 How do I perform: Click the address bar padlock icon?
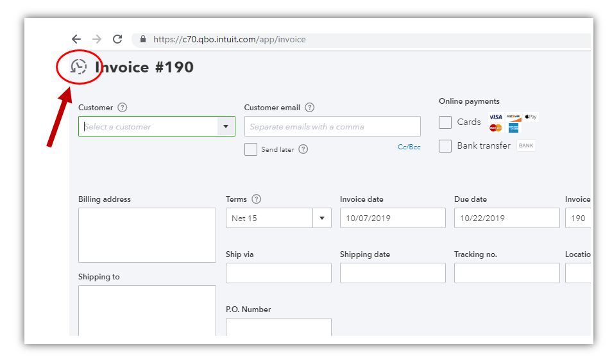pyautogui.click(x=143, y=39)
